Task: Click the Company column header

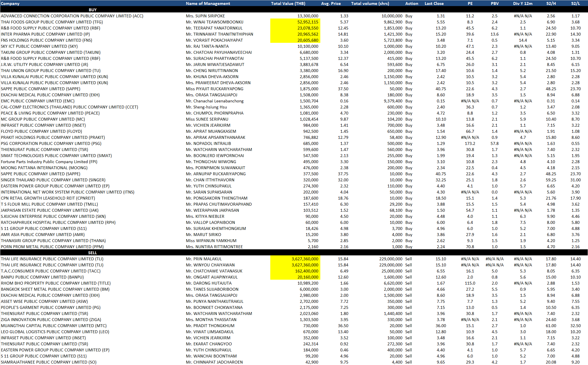Action: tap(10, 3)
